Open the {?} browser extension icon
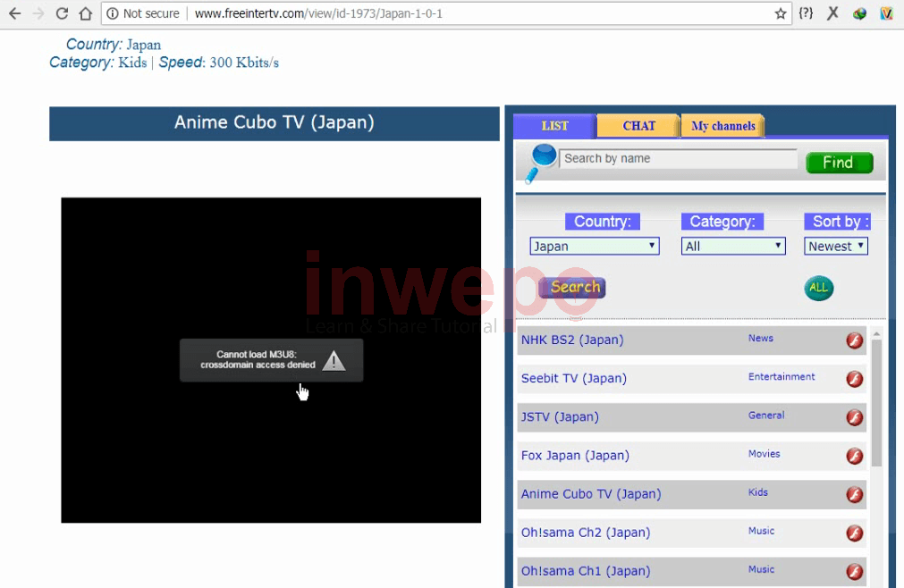This screenshot has height=588, width=904. (x=806, y=13)
